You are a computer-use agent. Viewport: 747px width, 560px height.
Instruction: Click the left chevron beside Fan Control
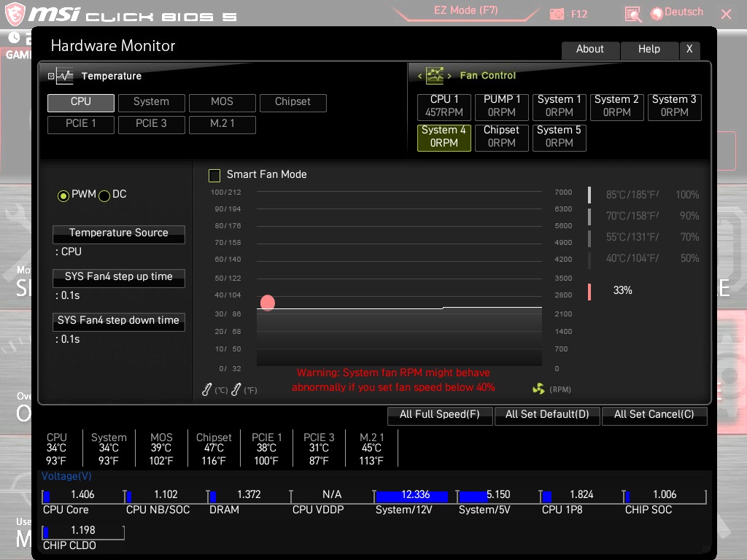click(x=418, y=75)
